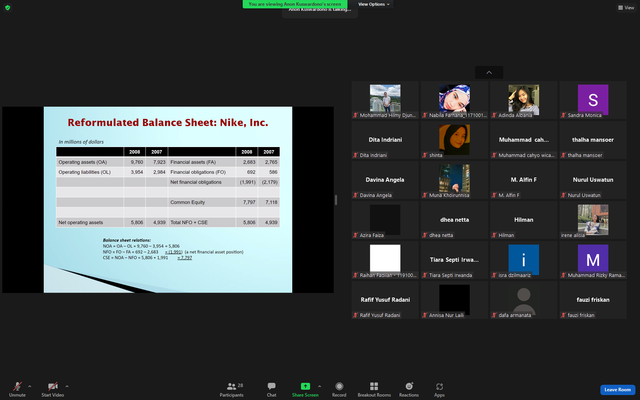Open the Participants panel
The image size is (640, 400).
(231, 389)
